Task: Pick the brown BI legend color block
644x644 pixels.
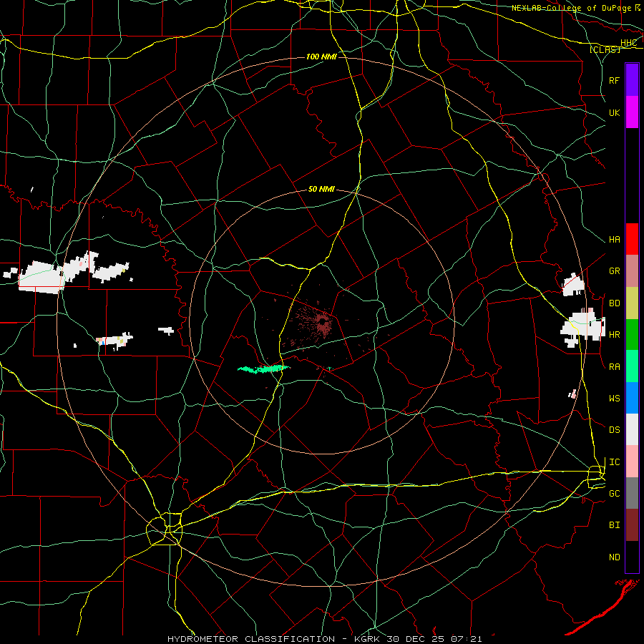Action: 632,525
